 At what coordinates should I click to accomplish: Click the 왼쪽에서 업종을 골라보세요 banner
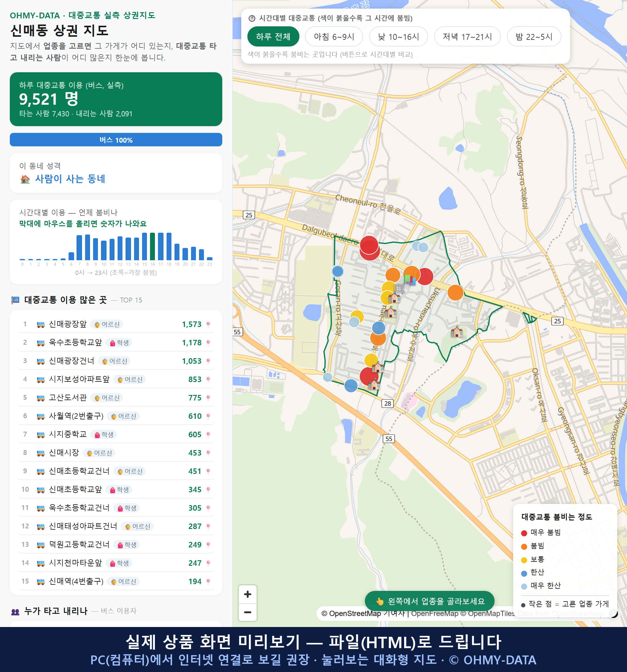pos(429,601)
